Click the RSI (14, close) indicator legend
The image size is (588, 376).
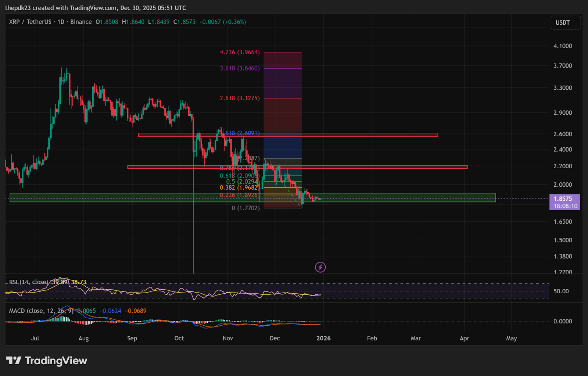pos(29,282)
